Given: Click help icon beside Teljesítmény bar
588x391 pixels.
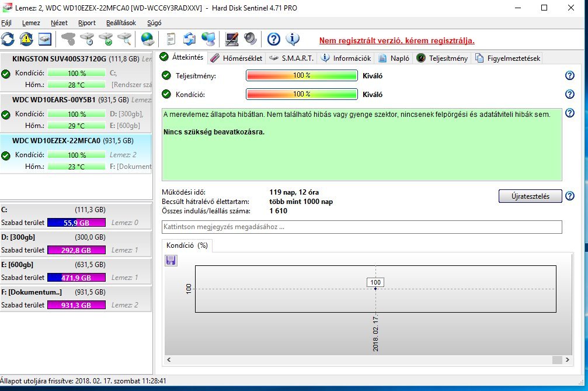Looking at the screenshot, I should (x=570, y=75).
